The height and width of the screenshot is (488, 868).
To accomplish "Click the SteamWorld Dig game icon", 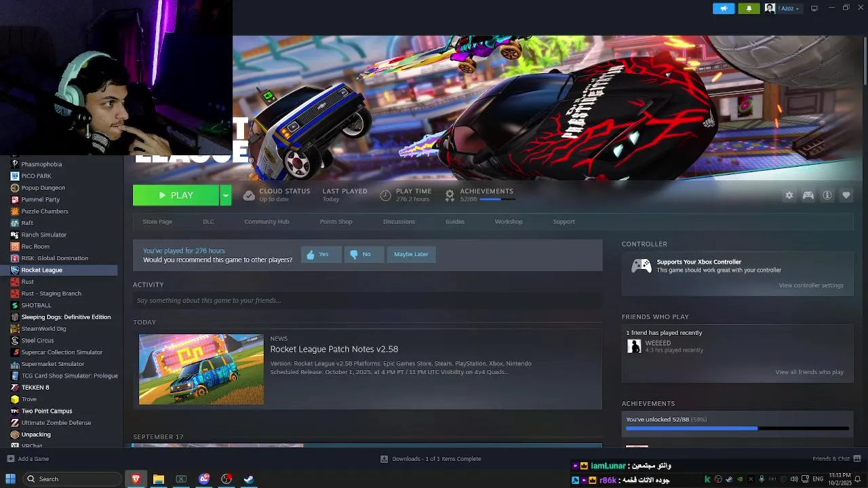I will click(15, 329).
